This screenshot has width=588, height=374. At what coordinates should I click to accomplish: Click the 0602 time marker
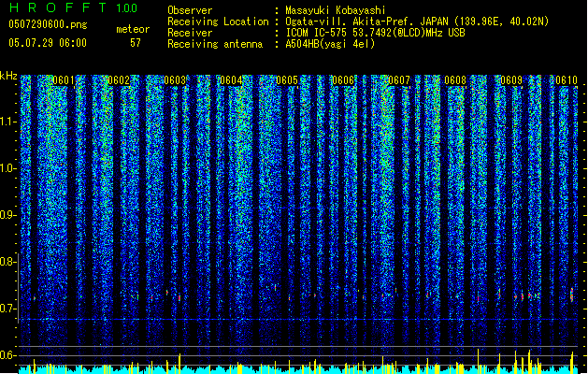tap(119, 80)
